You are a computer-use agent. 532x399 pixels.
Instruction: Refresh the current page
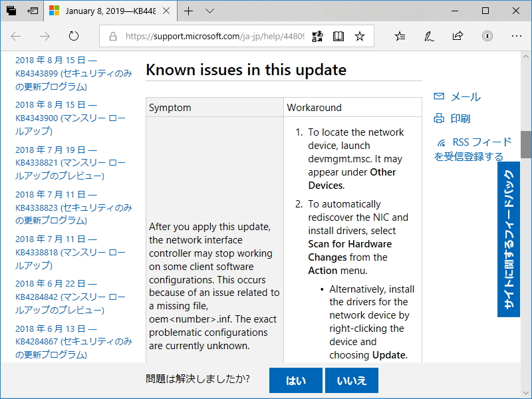pos(73,36)
